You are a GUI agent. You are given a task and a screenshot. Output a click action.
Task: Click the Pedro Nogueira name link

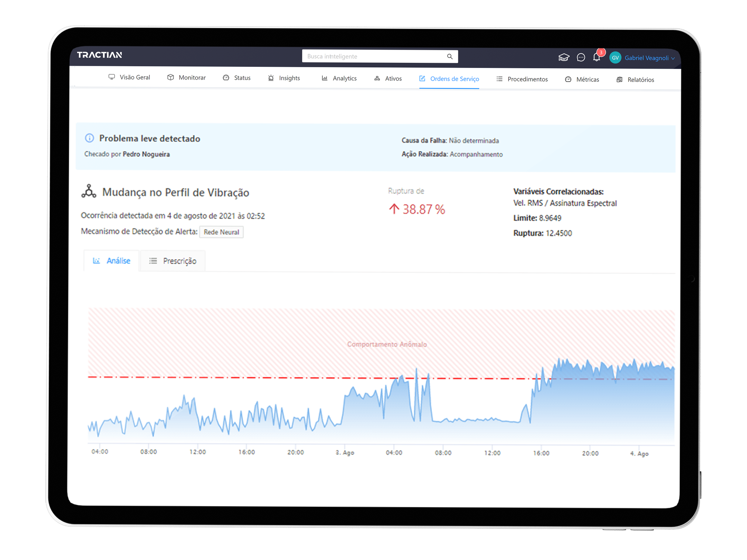pyautogui.click(x=146, y=154)
